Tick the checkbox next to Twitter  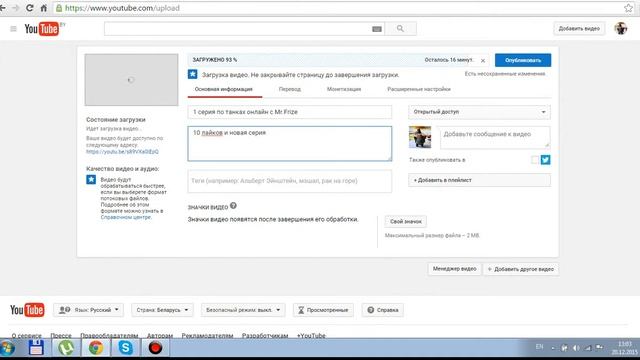(535, 160)
